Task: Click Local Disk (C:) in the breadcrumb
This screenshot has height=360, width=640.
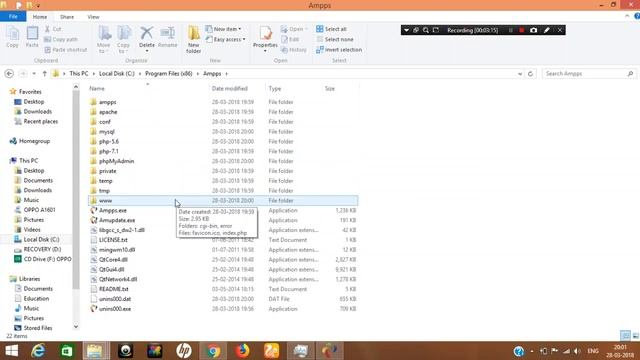Action: coord(117,73)
